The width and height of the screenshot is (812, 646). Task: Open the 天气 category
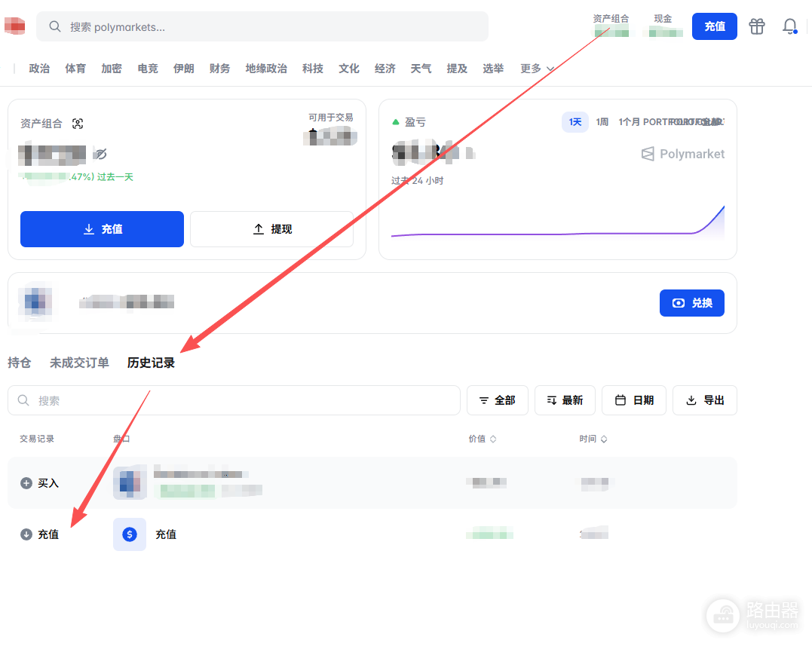421,69
